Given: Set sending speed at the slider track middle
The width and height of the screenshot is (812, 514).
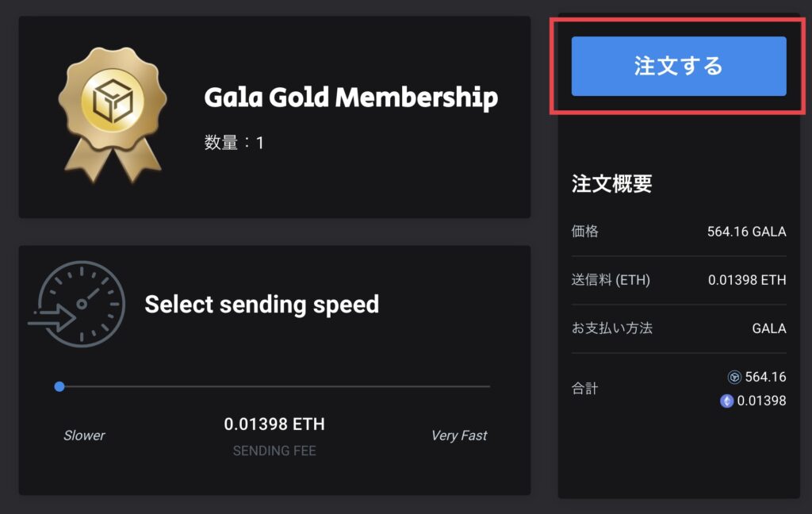Looking at the screenshot, I should (274, 386).
